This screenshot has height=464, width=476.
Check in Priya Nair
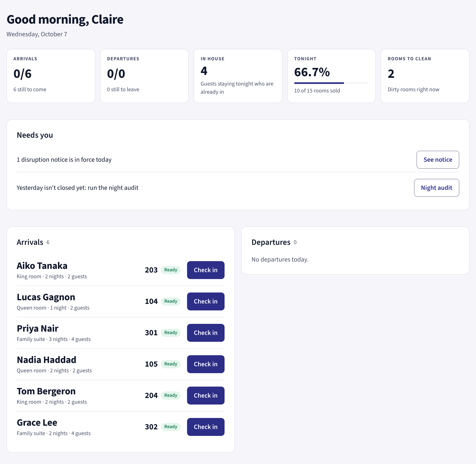pos(206,333)
